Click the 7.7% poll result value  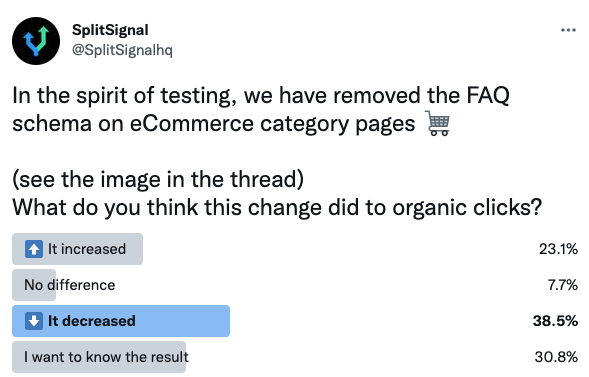[x=563, y=285]
